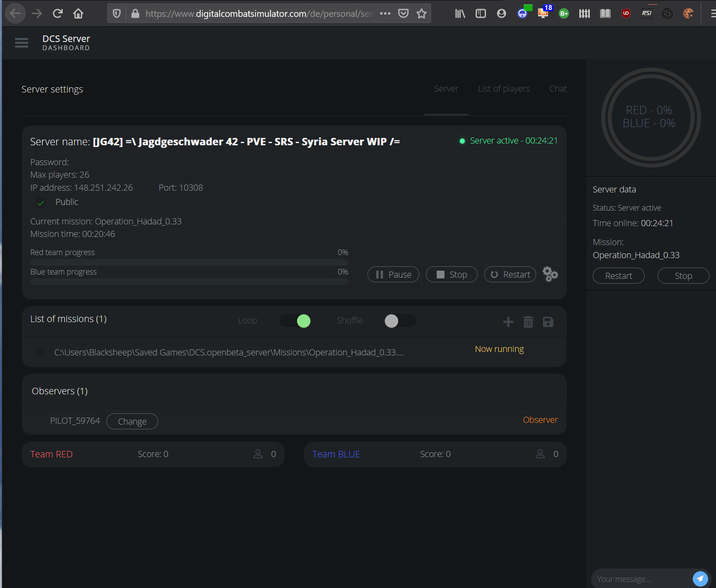Click the RED/BLUE percentage progress circle

(x=651, y=117)
